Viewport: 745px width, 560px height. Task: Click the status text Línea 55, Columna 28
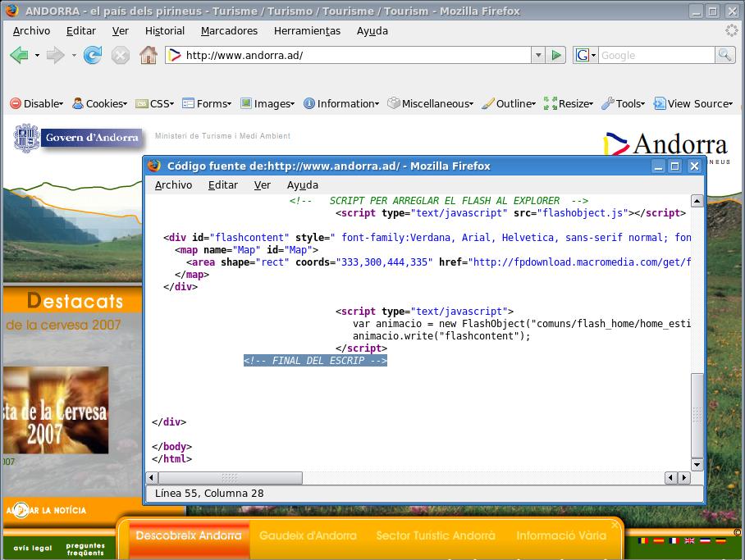[209, 493]
